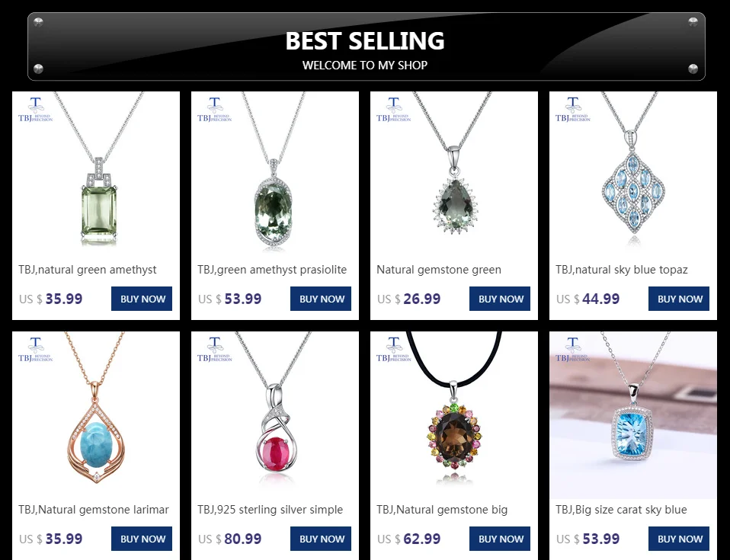The height and width of the screenshot is (560, 730).
Task: Buy the $44.99 sky blue topaz pendant
Action: tap(679, 299)
